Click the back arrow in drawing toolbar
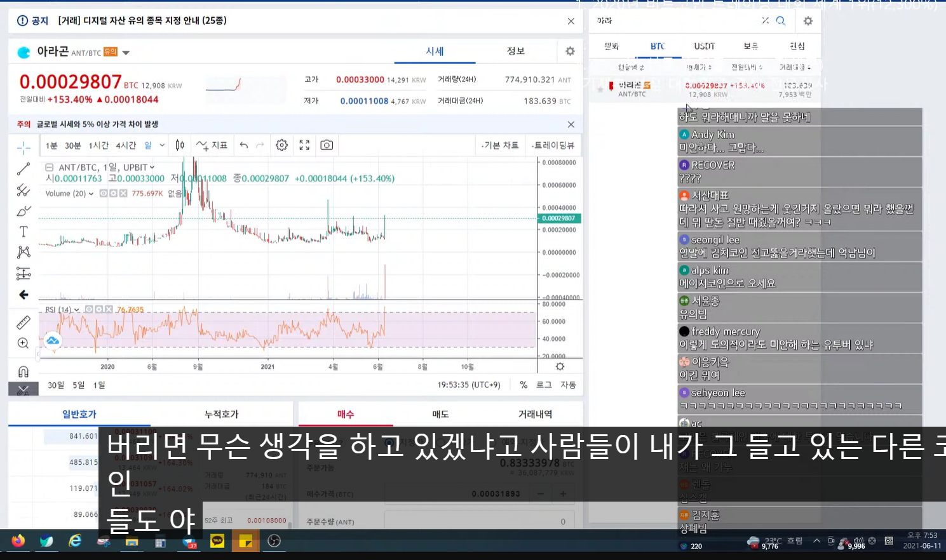 (24, 295)
